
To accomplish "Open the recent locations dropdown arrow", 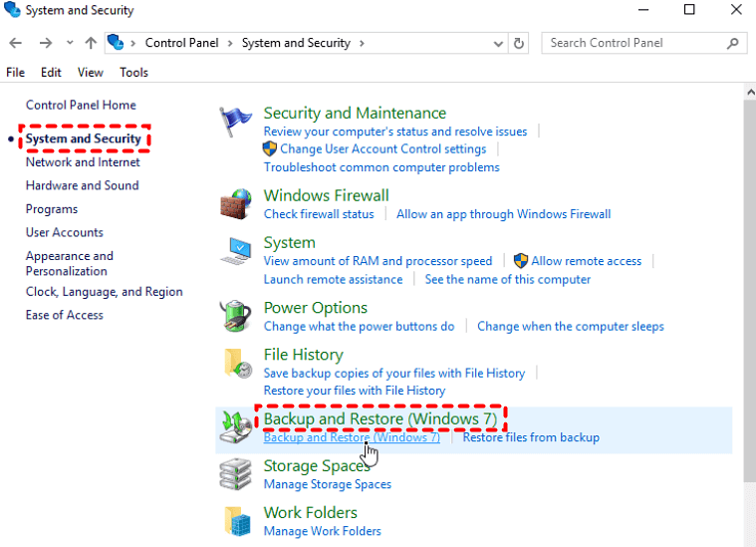I will click(x=70, y=44).
